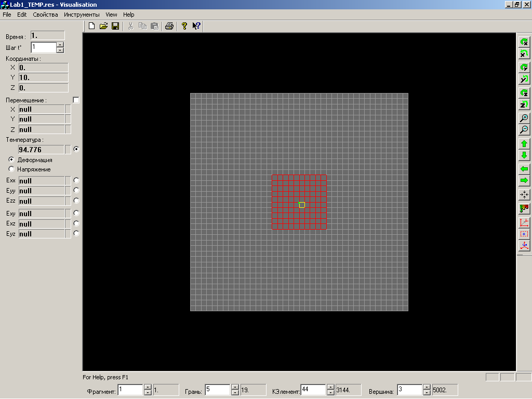Increase the Фрагмент stepper value

point(148,387)
